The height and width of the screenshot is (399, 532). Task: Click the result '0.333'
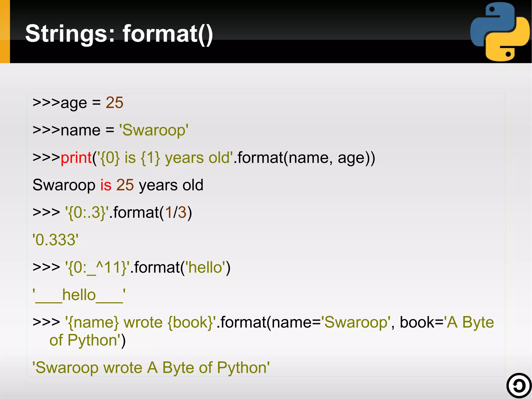55,240
